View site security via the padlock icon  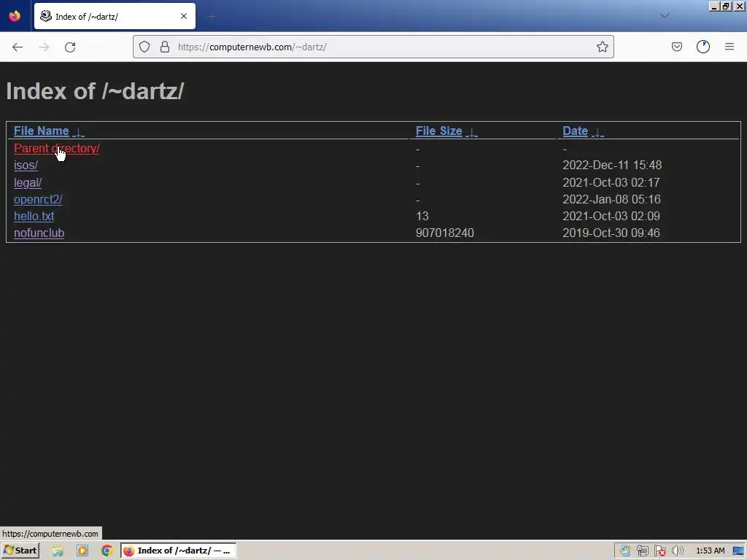[165, 47]
